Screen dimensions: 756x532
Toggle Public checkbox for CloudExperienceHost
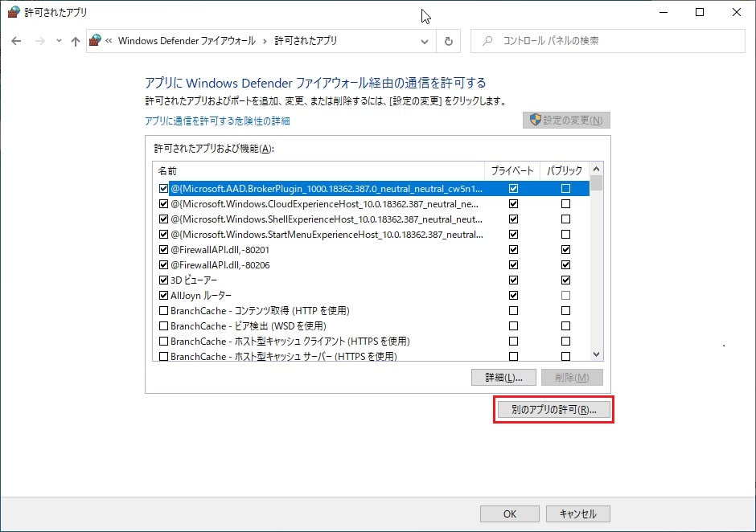coord(565,204)
